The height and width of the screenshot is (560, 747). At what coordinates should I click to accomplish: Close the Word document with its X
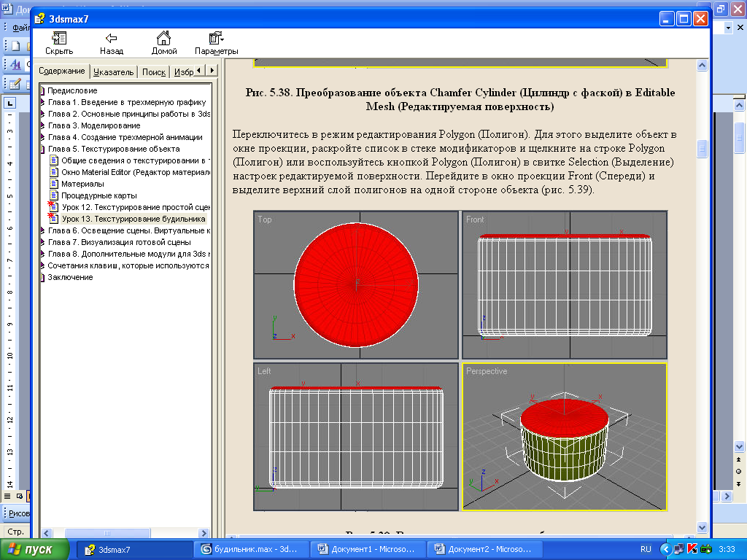click(x=740, y=28)
